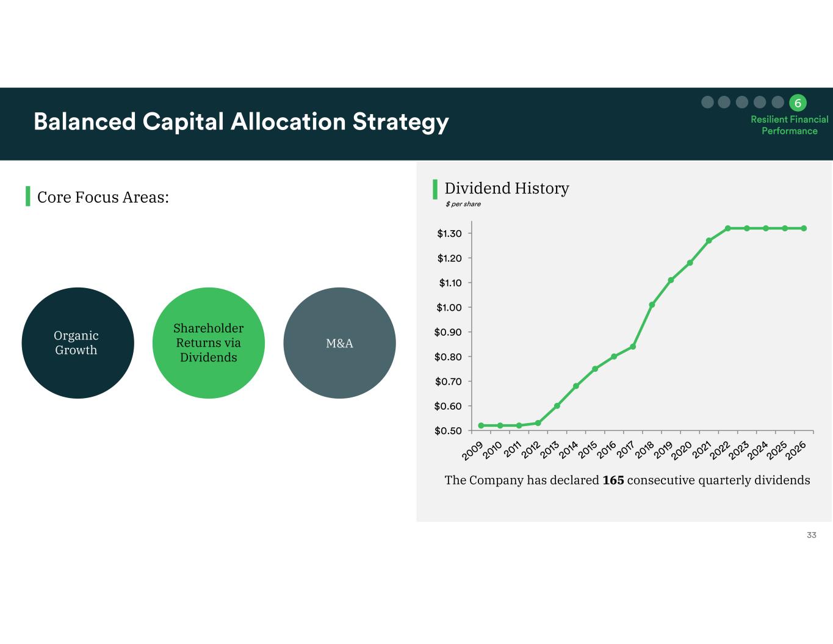Click the 2009 data point on dividend line

[x=481, y=425]
